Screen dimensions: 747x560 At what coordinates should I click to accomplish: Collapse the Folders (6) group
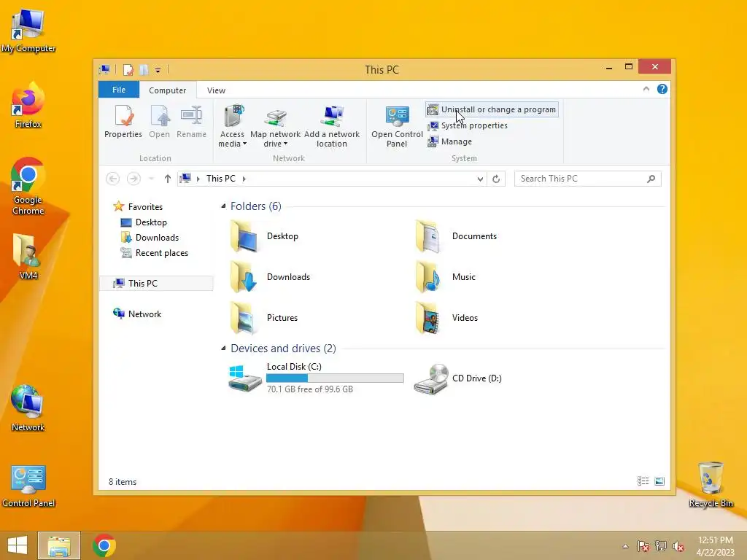pos(223,206)
